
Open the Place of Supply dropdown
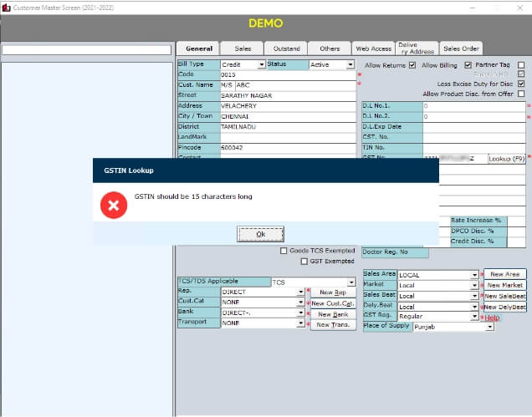[489, 327]
